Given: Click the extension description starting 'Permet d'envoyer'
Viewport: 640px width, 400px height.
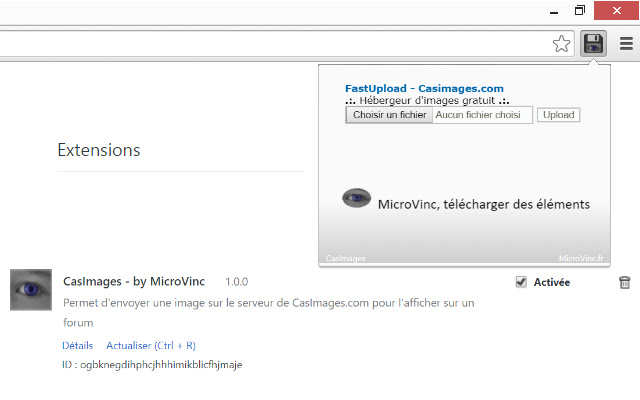Looking at the screenshot, I should [x=269, y=313].
